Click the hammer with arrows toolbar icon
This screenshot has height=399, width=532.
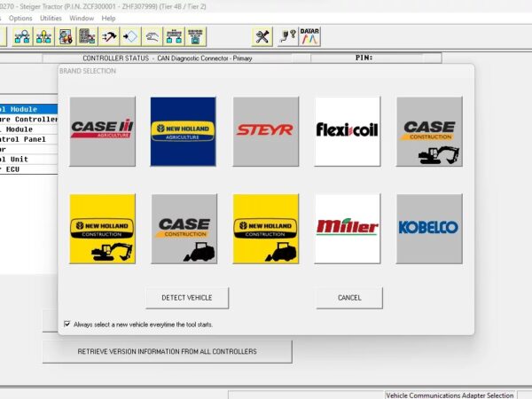pos(109,36)
